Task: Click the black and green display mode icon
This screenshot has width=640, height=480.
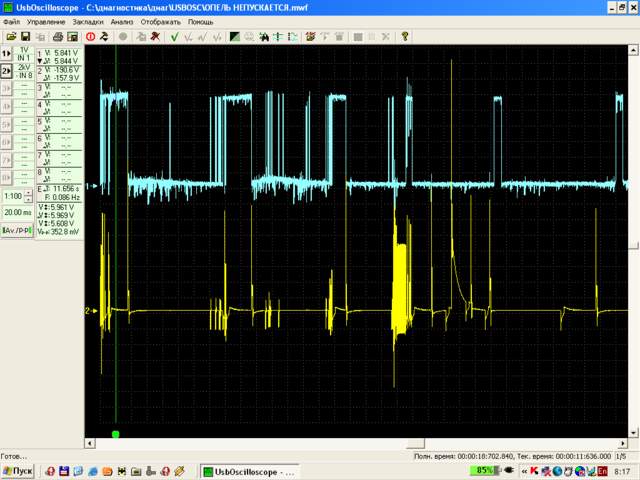Action: coord(235,37)
